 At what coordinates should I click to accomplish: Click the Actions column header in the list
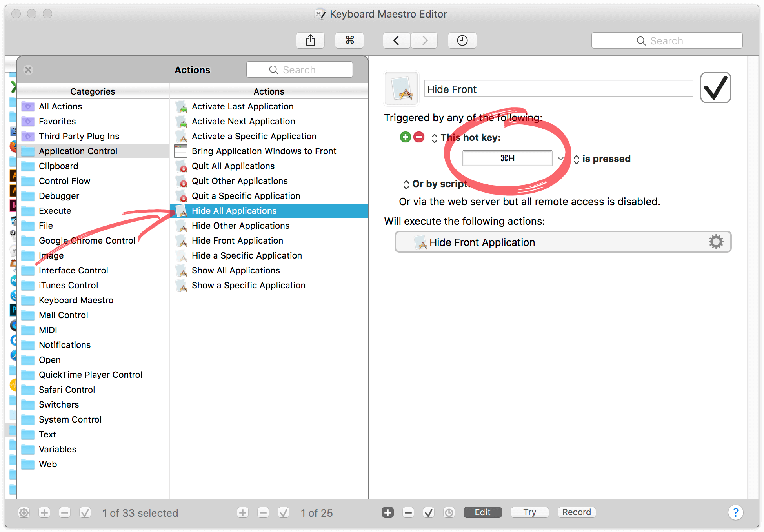(x=269, y=91)
